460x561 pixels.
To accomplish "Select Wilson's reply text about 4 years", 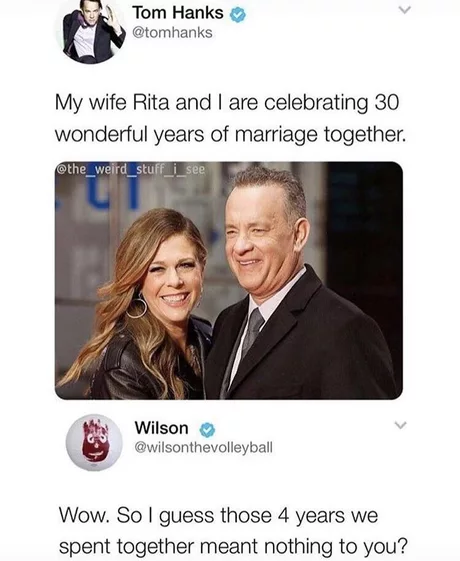I will click(x=233, y=531).
